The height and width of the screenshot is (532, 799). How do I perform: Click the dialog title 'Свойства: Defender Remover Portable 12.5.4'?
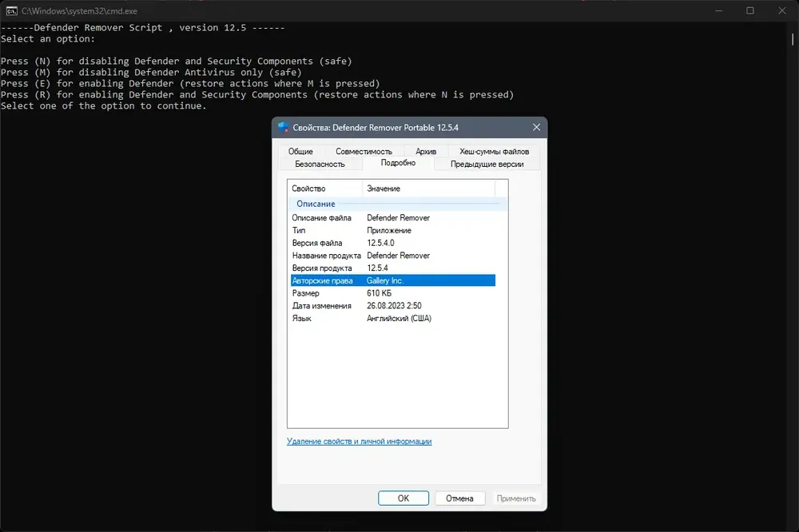pyautogui.click(x=376, y=127)
